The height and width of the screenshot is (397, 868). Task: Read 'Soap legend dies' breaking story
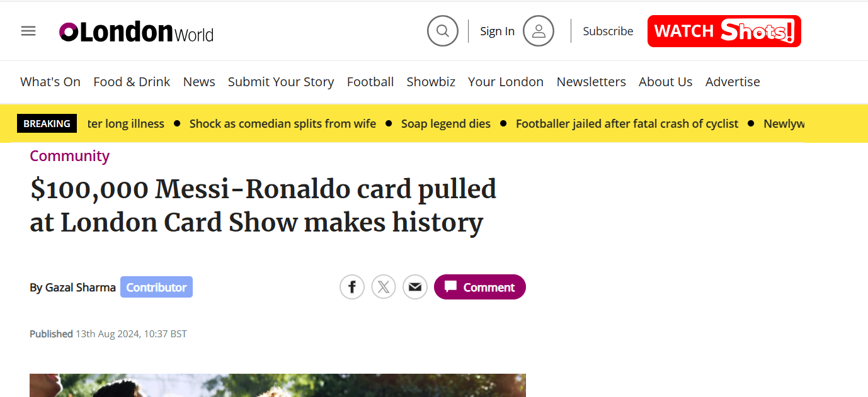446,124
